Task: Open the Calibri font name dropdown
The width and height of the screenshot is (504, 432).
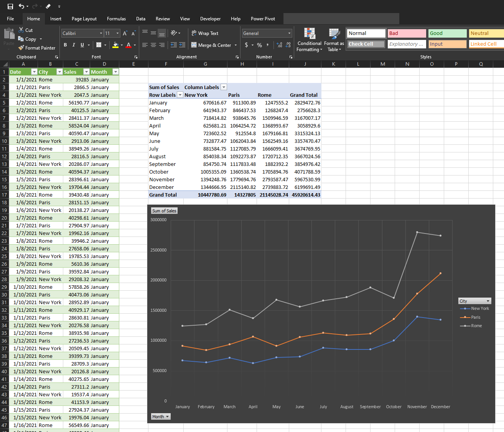Action: (x=101, y=33)
